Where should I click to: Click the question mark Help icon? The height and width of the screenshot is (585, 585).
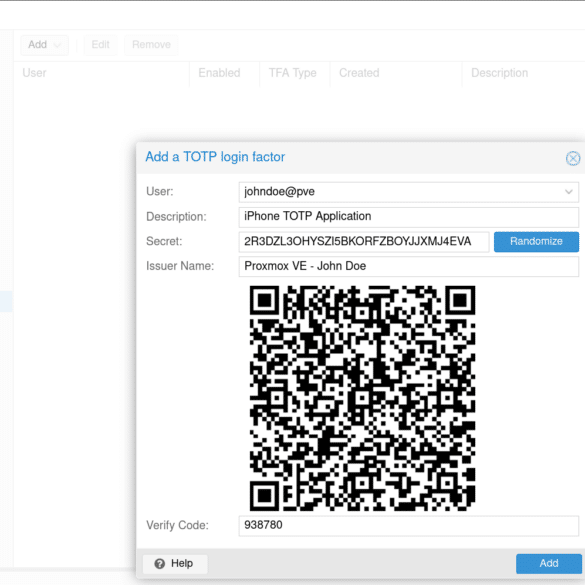pyautogui.click(x=160, y=563)
